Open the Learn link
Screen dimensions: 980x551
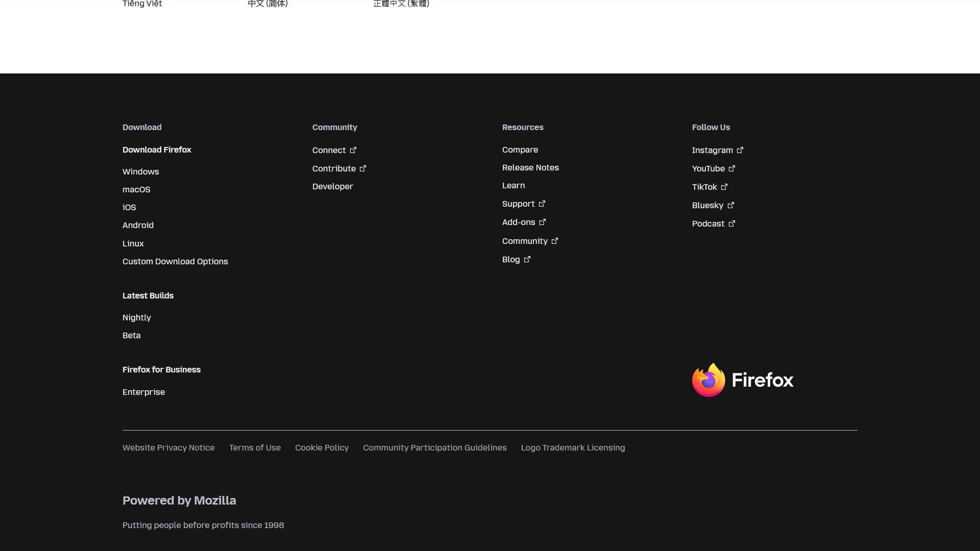[513, 185]
